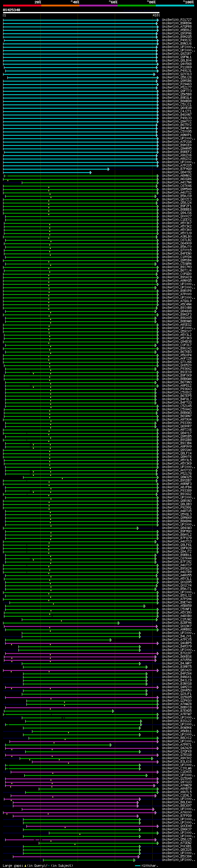Select the UniRef100_B7G197 label
Viewport: 197px width, 868px height.
click(x=176, y=653)
